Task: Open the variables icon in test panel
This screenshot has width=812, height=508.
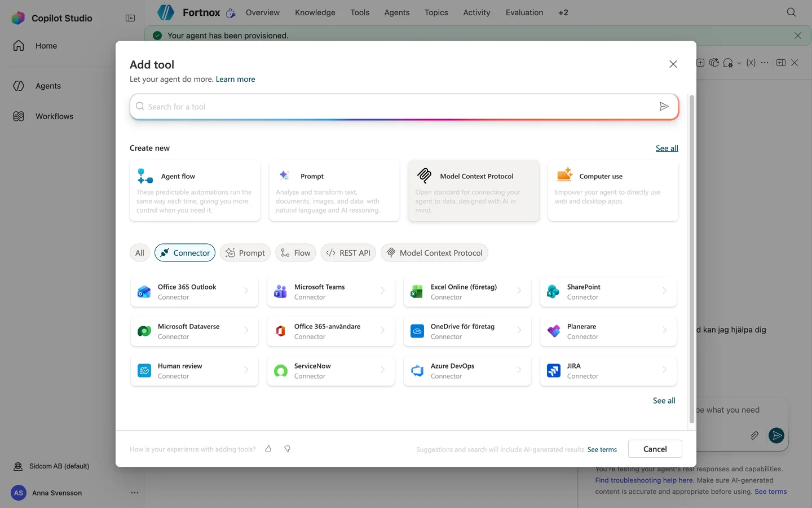Action: [751, 63]
